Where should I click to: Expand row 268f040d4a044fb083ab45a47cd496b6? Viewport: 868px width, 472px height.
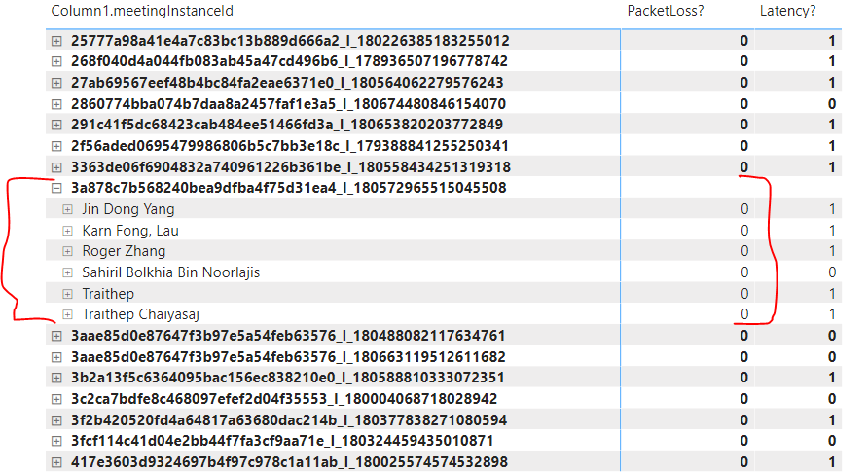(56, 61)
